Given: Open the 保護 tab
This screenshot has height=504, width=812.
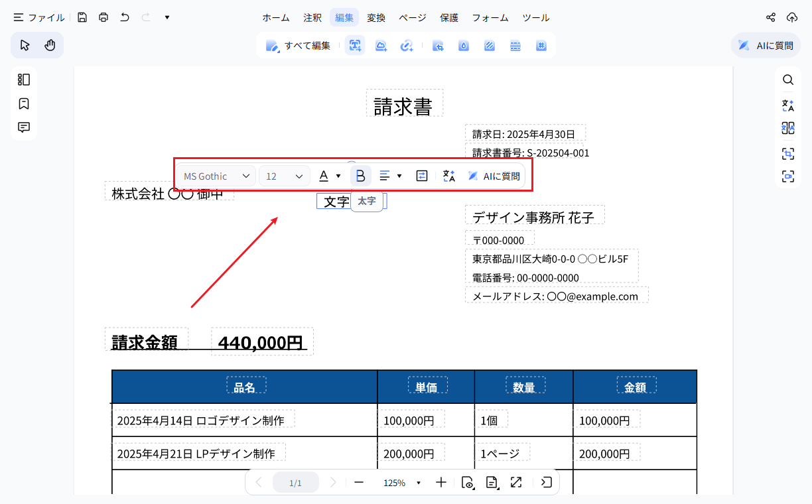Looking at the screenshot, I should [x=449, y=18].
